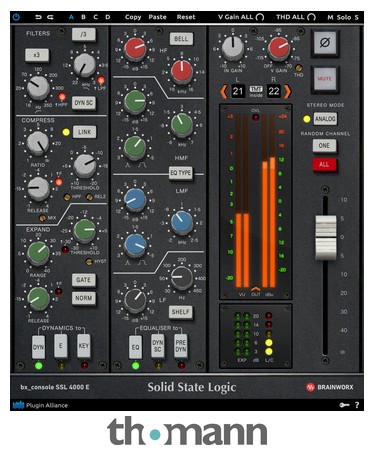
Task: Click the output fader handle
Action: pyautogui.click(x=326, y=237)
